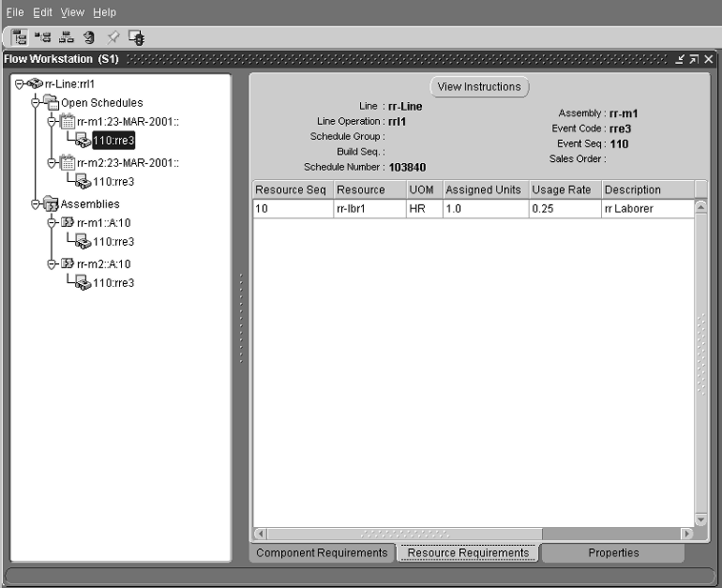This screenshot has height=588, width=722.
Task: Click the Resource column header
Action: coord(370,190)
